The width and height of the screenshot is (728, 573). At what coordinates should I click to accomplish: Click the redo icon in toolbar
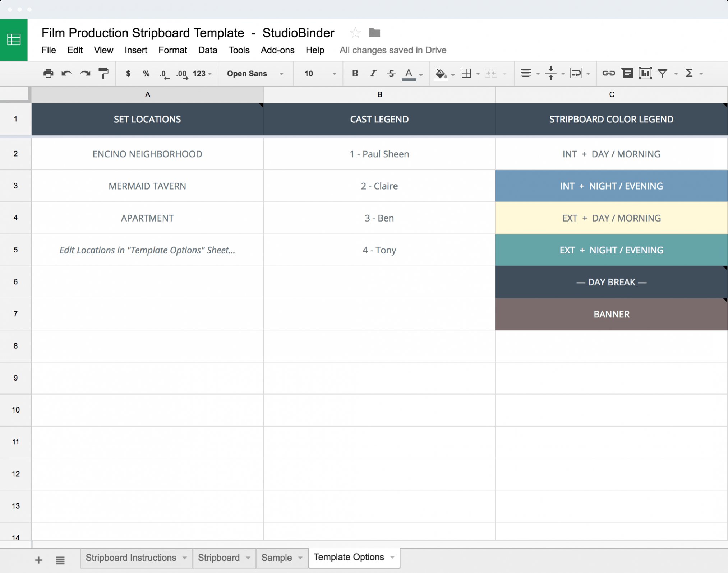click(x=84, y=74)
